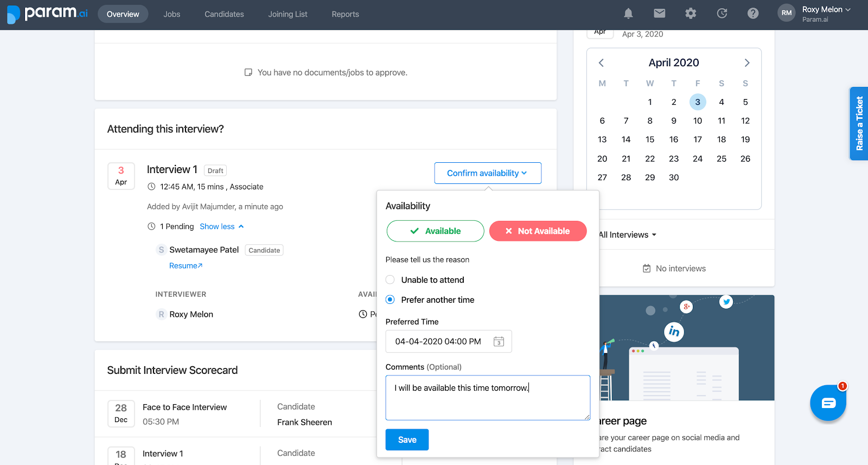Click the RM user avatar

pos(787,13)
